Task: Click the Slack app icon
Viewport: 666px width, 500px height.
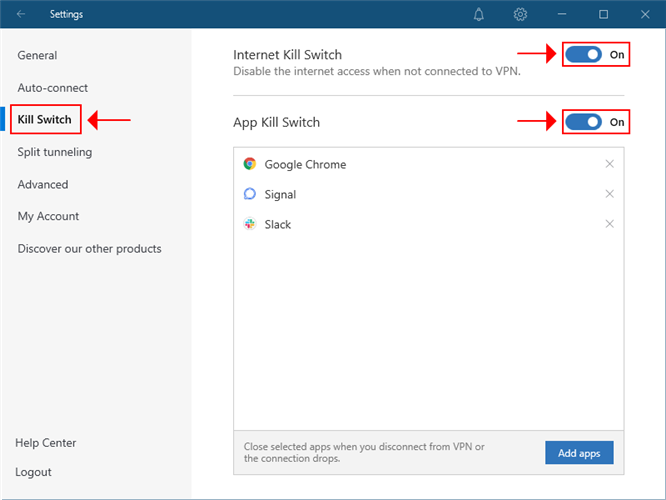Action: click(249, 224)
